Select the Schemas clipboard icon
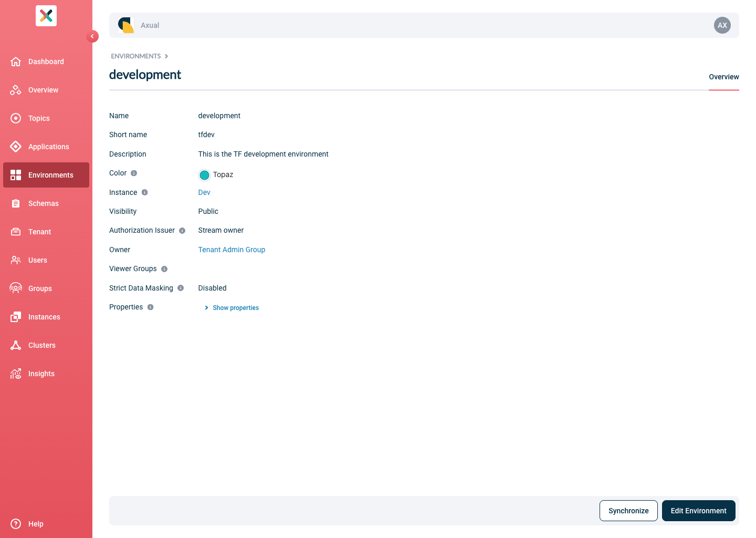Viewport: 756px width, 538px height. 16,203
